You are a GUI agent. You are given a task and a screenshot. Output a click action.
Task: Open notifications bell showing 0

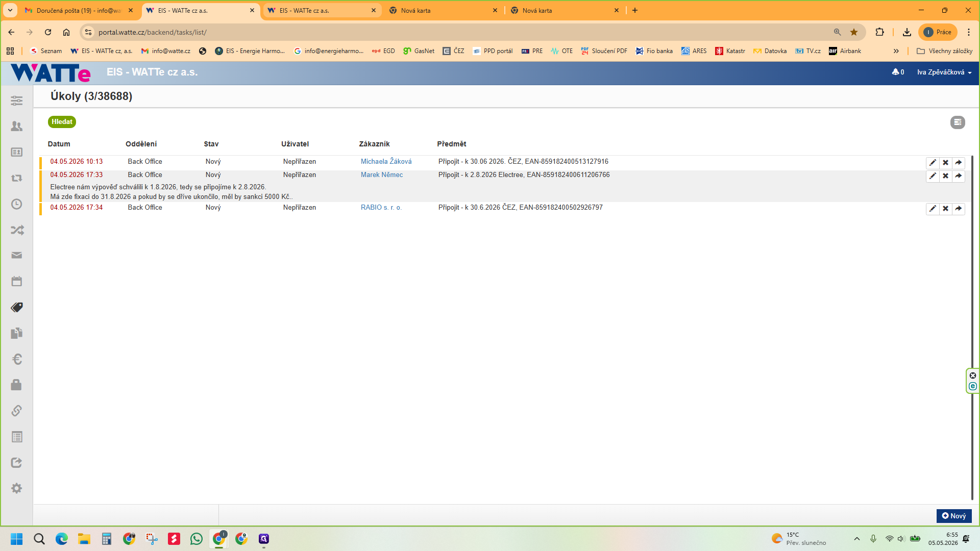tap(898, 72)
